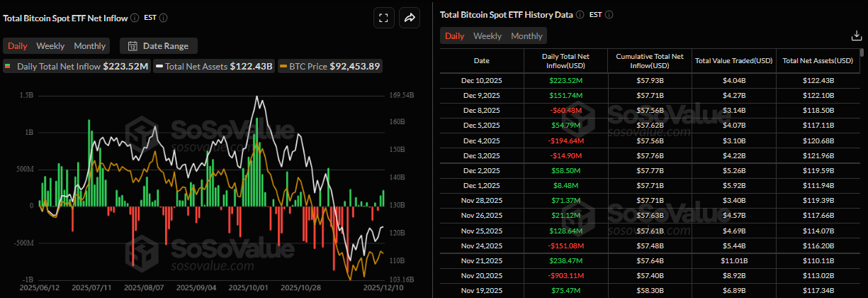Switch chart to Weekly view
The height and width of the screenshot is (298, 868).
pos(50,46)
